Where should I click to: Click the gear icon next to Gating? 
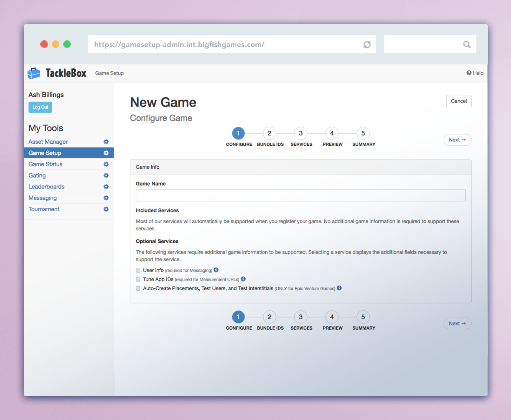[106, 175]
